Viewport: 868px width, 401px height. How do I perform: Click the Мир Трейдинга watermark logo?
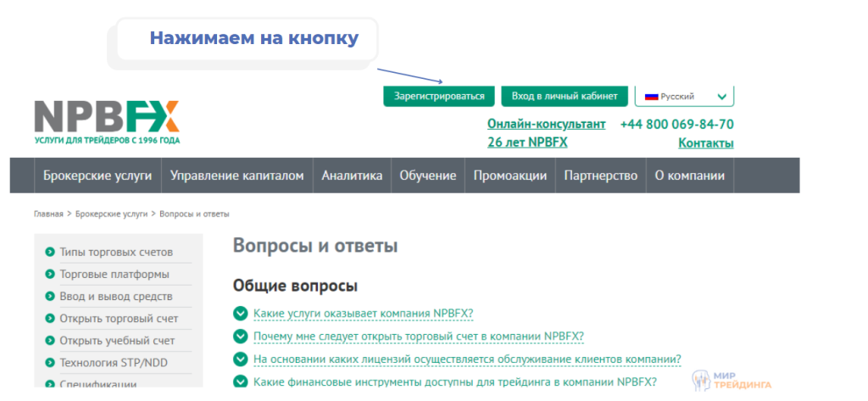731,379
